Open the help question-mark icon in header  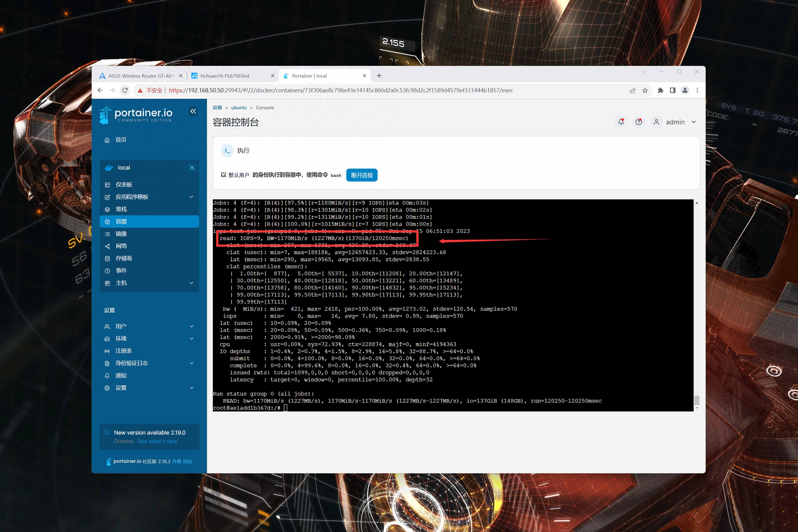point(638,122)
